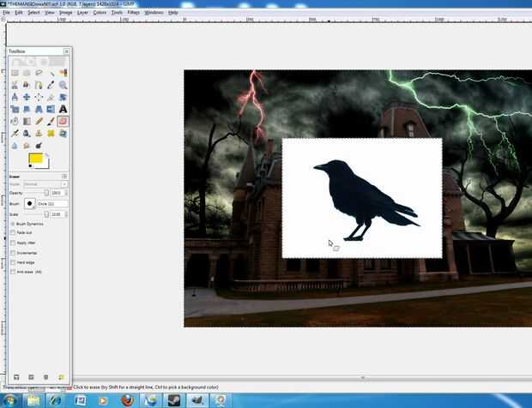Screen dimensions: 532x408
Task: Select the Blend gradient tool
Action: 27,122
